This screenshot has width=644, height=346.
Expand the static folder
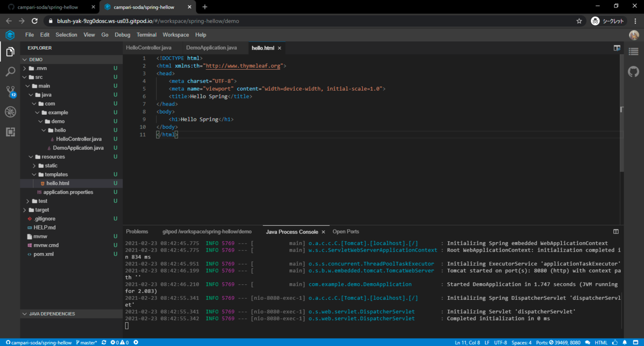(34, 166)
